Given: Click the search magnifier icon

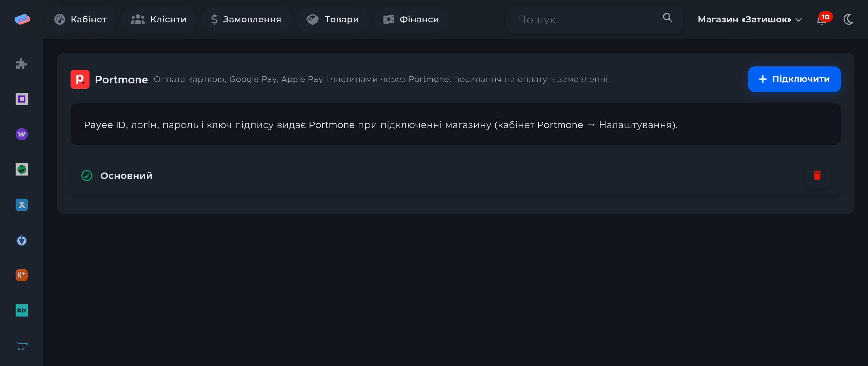Looking at the screenshot, I should point(667,18).
